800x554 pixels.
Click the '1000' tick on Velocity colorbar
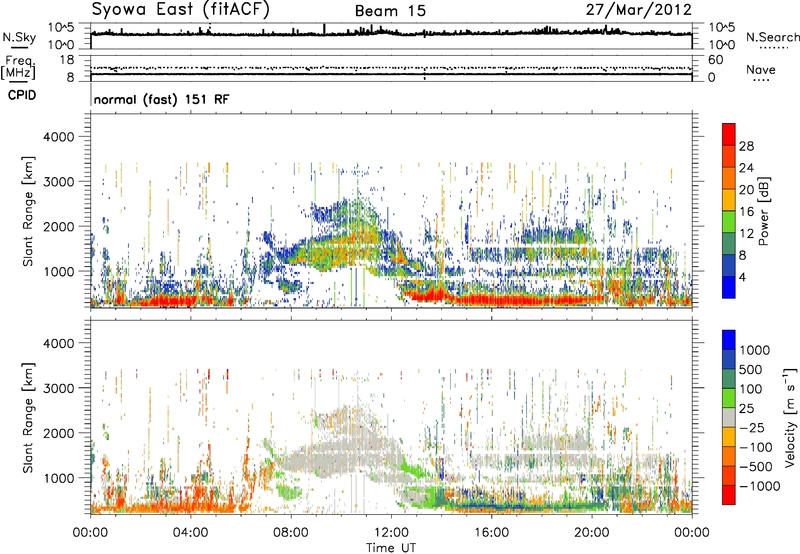click(x=755, y=350)
